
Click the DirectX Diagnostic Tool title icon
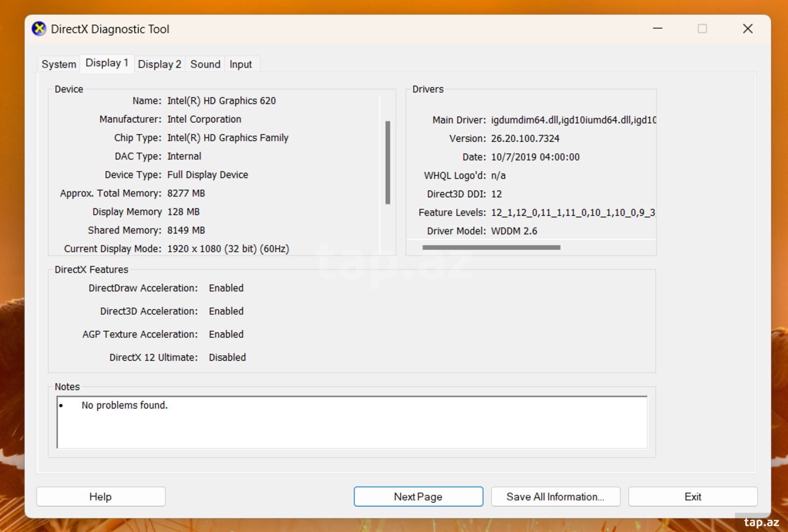point(39,29)
